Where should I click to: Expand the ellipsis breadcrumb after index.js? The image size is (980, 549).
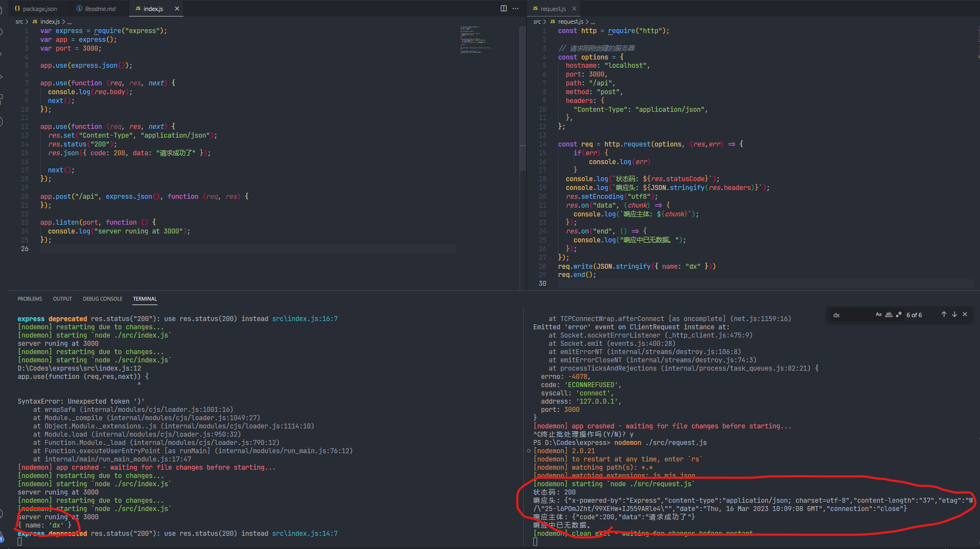point(69,22)
